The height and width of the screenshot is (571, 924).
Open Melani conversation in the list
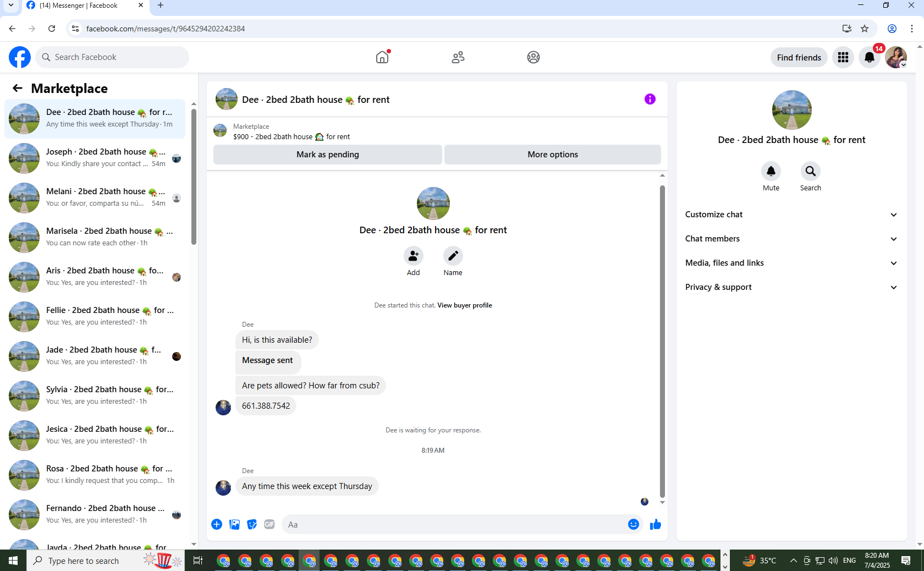95,197
